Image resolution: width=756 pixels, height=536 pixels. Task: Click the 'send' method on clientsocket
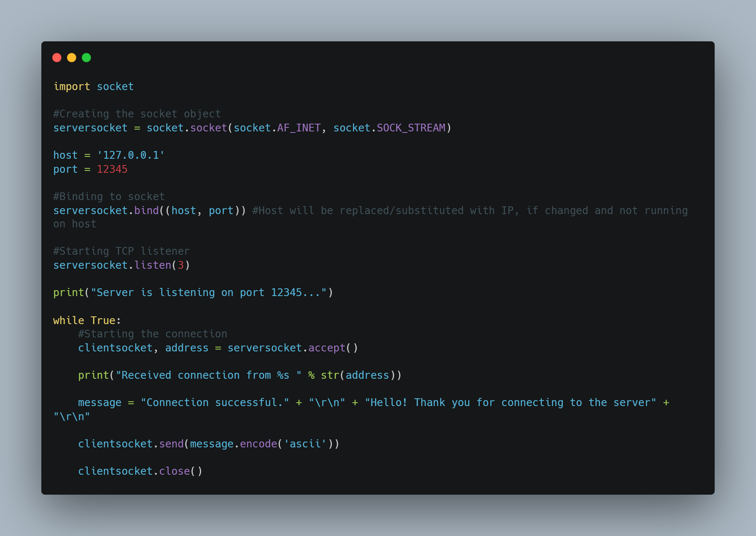coord(171,444)
